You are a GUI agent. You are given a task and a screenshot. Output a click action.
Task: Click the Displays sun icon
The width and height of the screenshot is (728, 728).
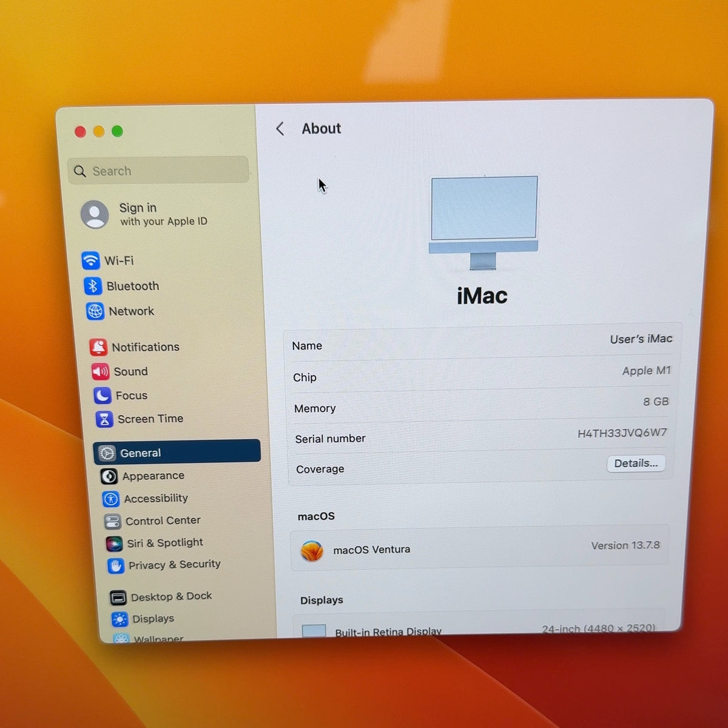120,619
